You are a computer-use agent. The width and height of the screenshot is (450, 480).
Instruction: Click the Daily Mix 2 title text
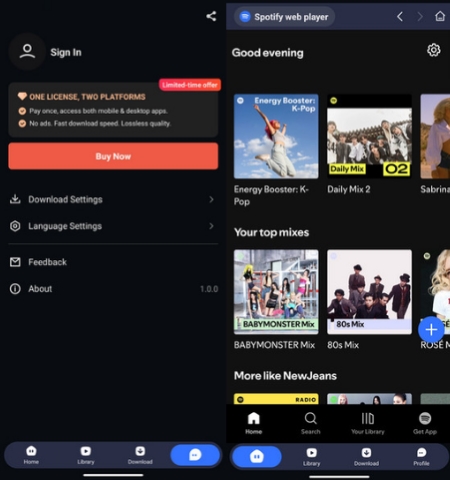click(349, 189)
